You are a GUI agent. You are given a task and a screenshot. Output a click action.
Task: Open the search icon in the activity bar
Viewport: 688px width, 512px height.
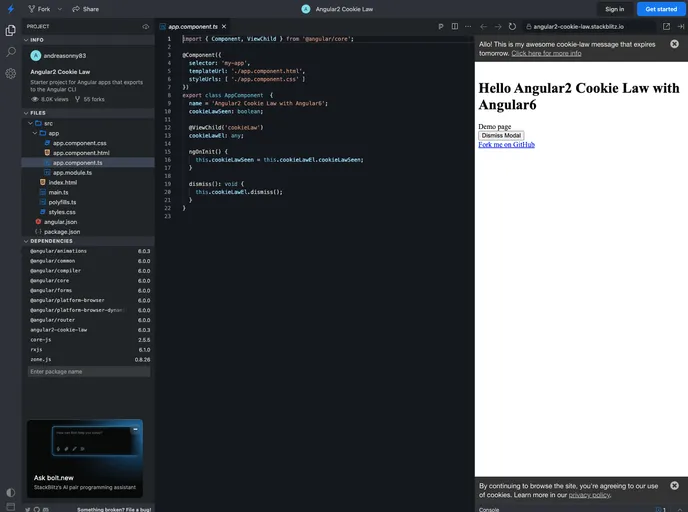(11, 52)
